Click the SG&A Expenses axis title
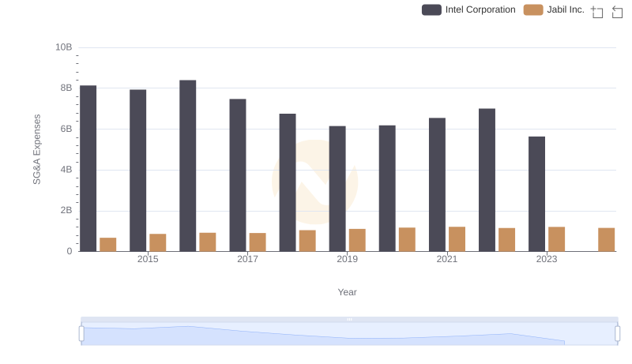This screenshot has width=632, height=364. [36, 149]
